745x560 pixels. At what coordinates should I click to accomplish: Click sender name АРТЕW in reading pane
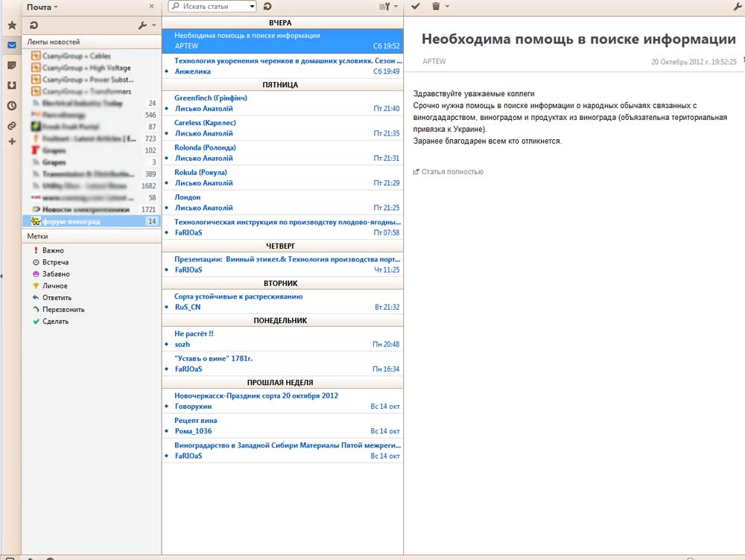434,61
